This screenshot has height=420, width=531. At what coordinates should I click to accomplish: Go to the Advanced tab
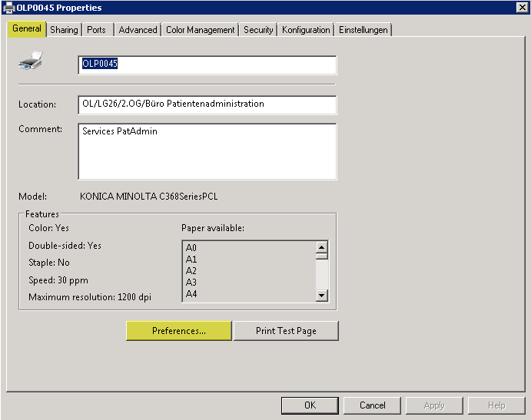tap(138, 30)
